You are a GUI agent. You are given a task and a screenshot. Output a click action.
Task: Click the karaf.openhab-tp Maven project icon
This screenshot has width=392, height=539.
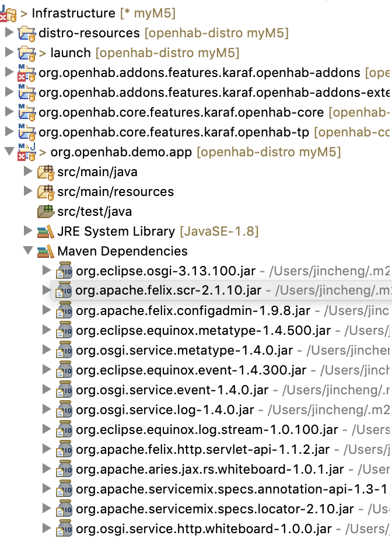coord(27,132)
